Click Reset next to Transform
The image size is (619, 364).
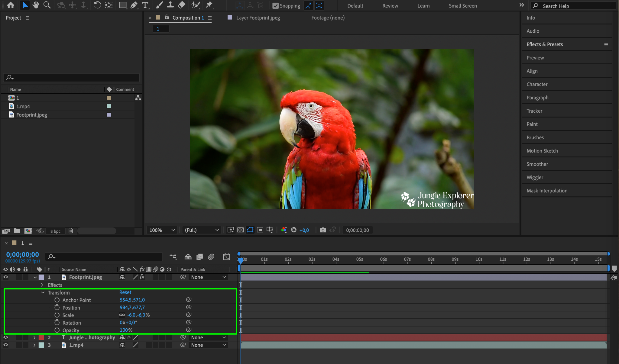pos(125,292)
